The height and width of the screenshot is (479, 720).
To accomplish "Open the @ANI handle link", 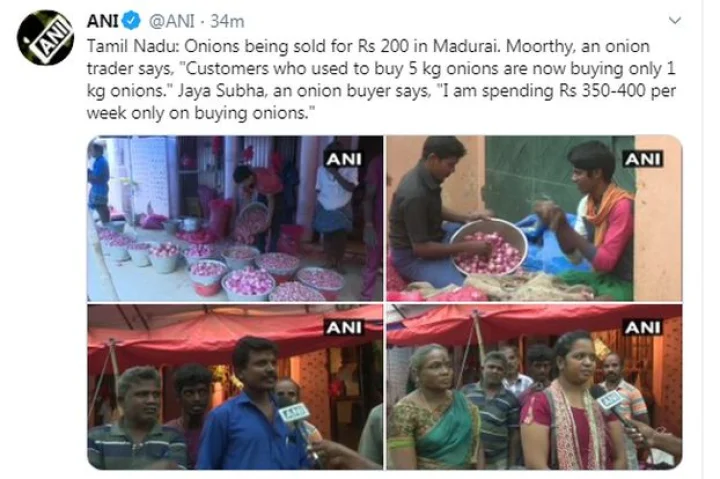I will pos(172,21).
